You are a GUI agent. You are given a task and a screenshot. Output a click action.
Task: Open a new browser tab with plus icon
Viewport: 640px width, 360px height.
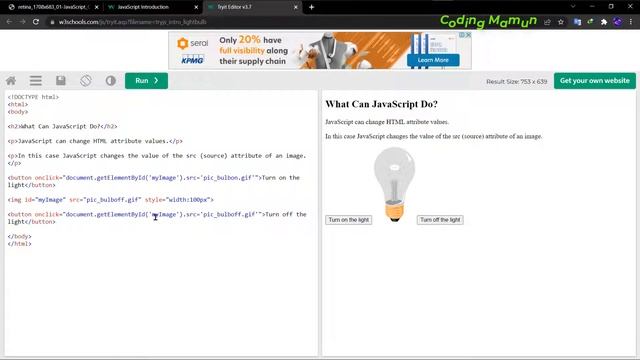(x=311, y=7)
